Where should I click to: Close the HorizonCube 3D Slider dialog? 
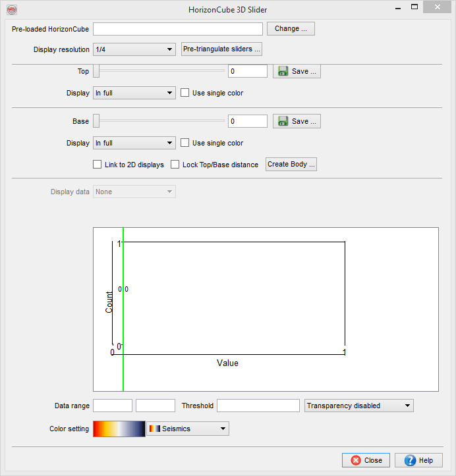tap(366, 460)
